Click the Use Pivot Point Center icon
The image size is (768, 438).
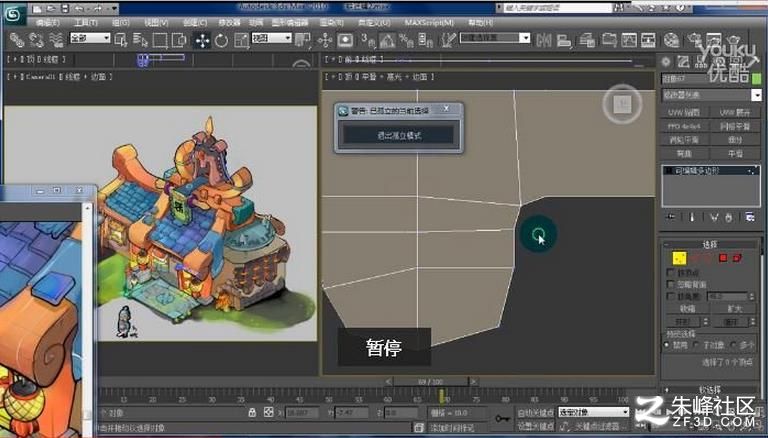(x=303, y=40)
